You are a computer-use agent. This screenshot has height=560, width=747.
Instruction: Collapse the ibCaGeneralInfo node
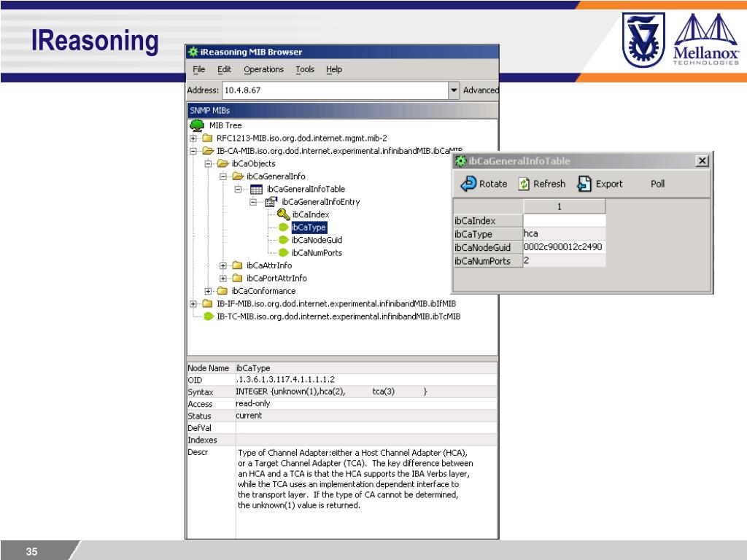[223, 176]
